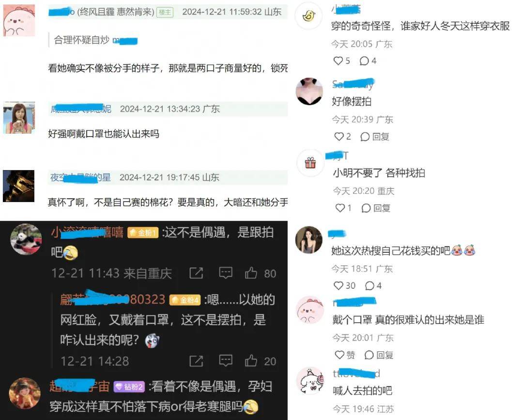The height and width of the screenshot is (420, 523).
Task: Like the comment with 5 likes
Action: tap(341, 61)
